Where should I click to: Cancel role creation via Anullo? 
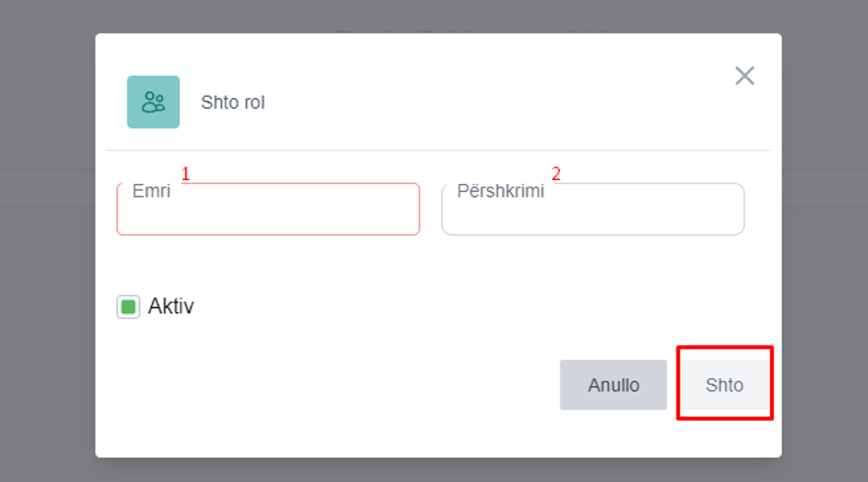[x=613, y=385]
